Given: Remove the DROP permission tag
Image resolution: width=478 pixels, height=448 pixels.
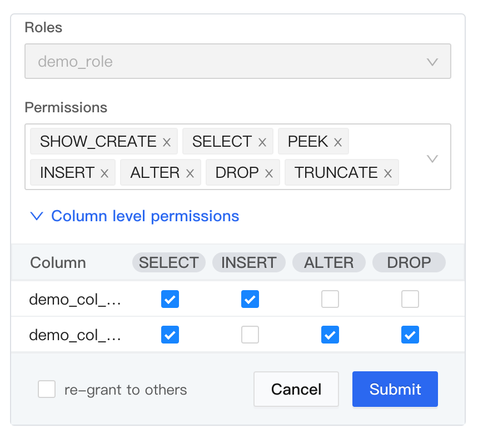Looking at the screenshot, I should (x=269, y=173).
